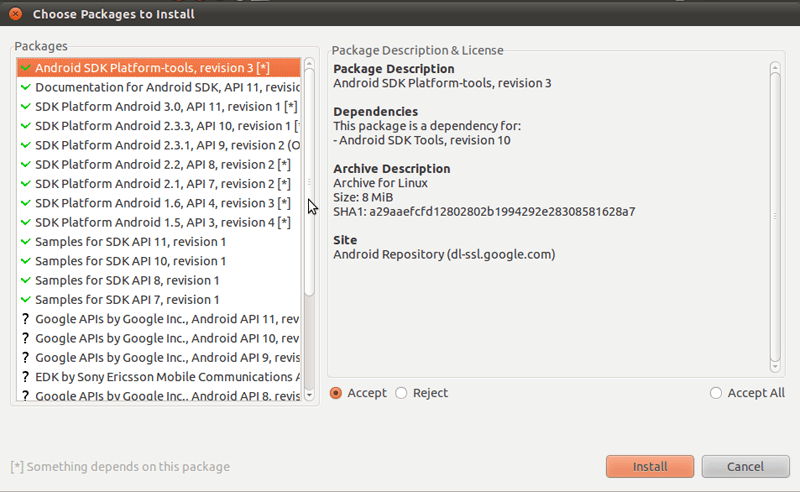Click the Cancel button

pos(745,466)
